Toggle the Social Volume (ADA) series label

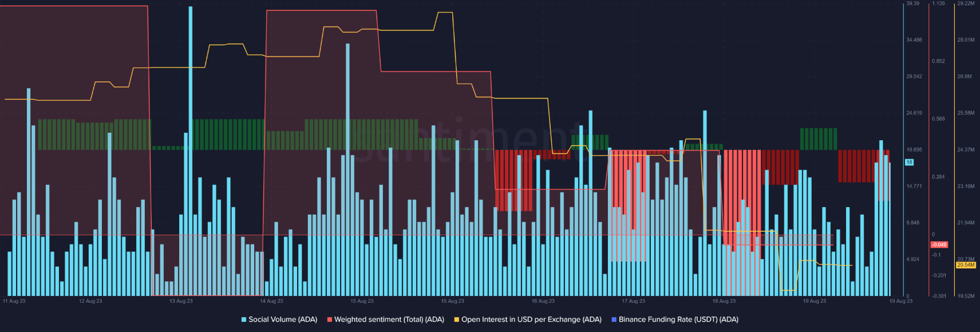click(283, 319)
